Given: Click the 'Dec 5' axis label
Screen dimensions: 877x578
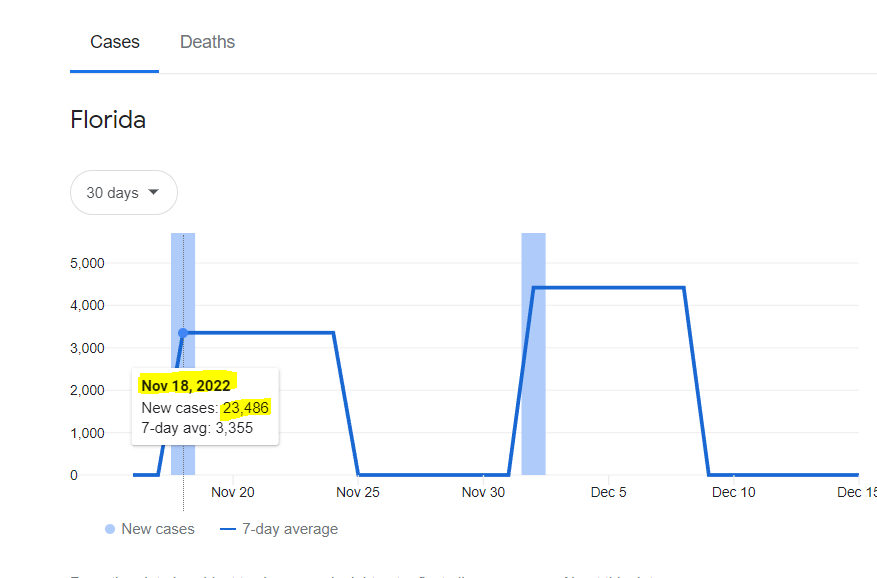Looking at the screenshot, I should tap(609, 492).
